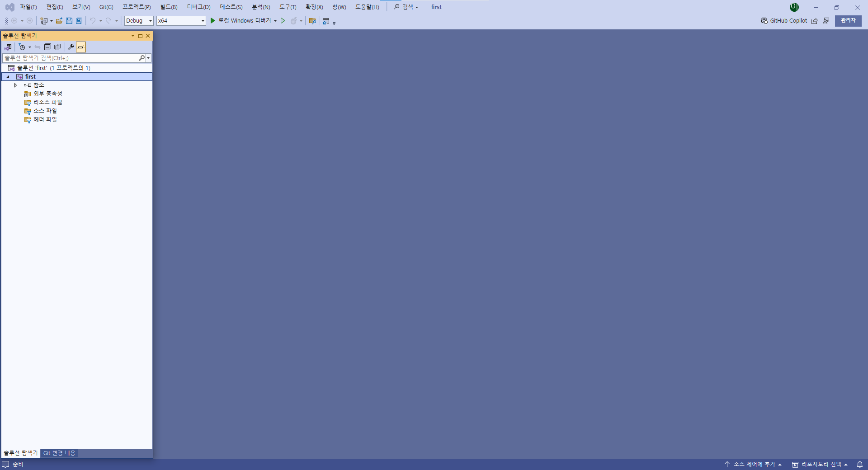Click the Undo arrow icon
This screenshot has width=868, height=470.
[x=92, y=21]
